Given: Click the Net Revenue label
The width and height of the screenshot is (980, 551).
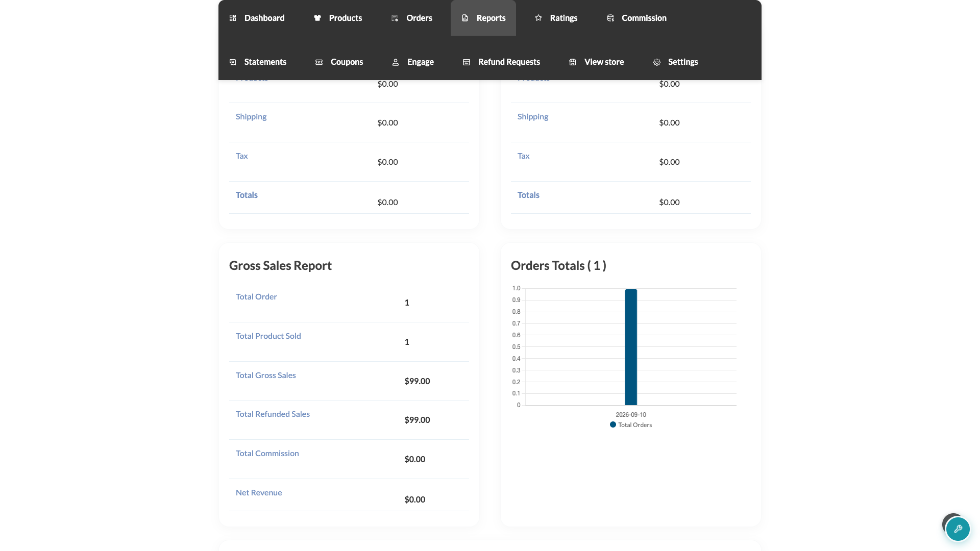Looking at the screenshot, I should coord(259,493).
